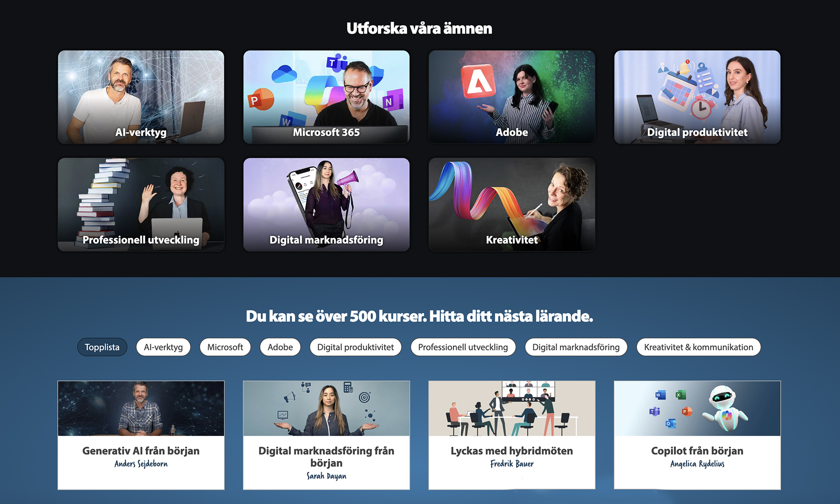Screen dimensions: 840x504
Task: Select the AI-verktyg filter pill
Action: (163, 347)
